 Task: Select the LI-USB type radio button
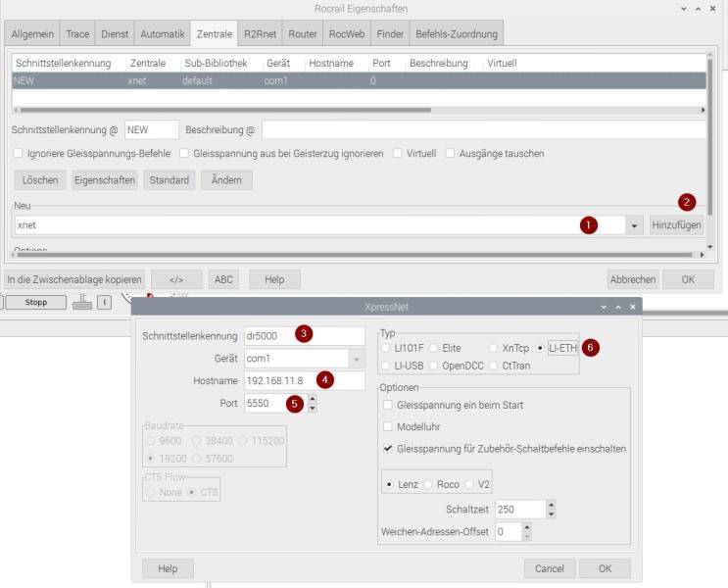click(385, 366)
